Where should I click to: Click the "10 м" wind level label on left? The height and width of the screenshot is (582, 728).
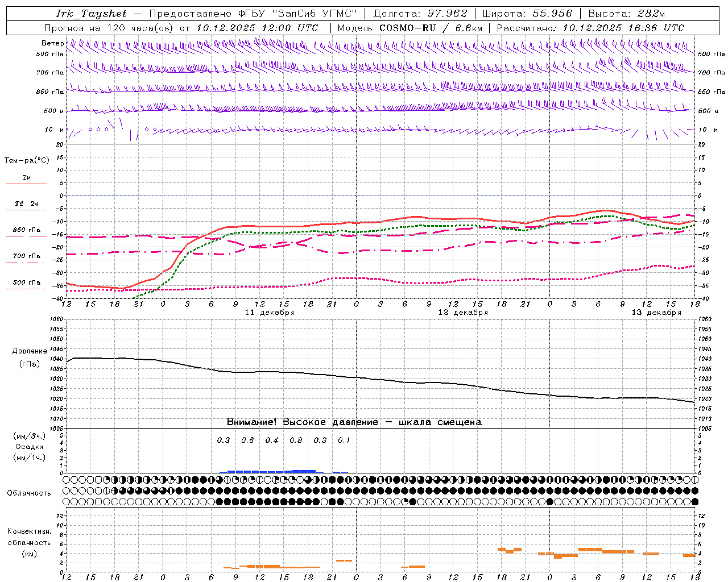point(54,130)
